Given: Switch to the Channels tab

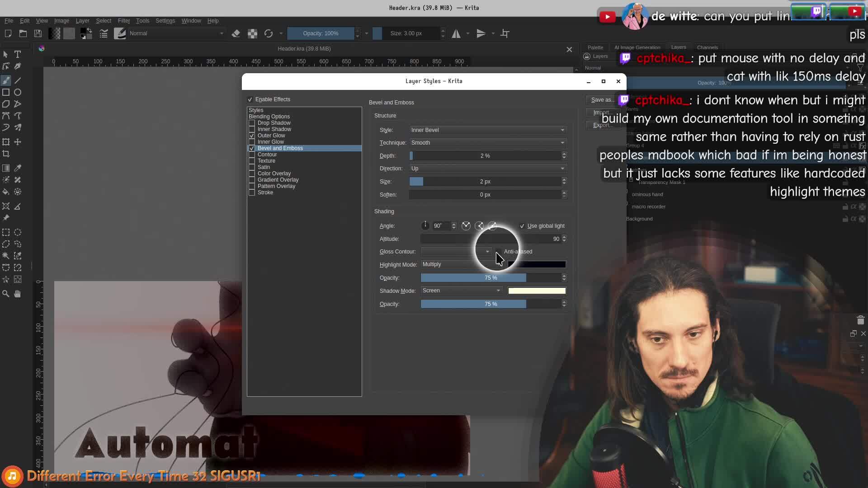Looking at the screenshot, I should pyautogui.click(x=707, y=47).
